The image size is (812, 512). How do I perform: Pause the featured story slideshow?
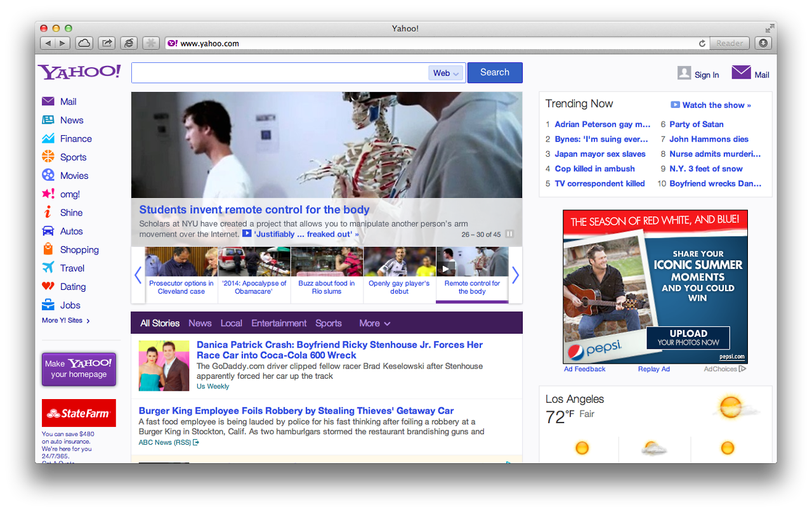510,233
